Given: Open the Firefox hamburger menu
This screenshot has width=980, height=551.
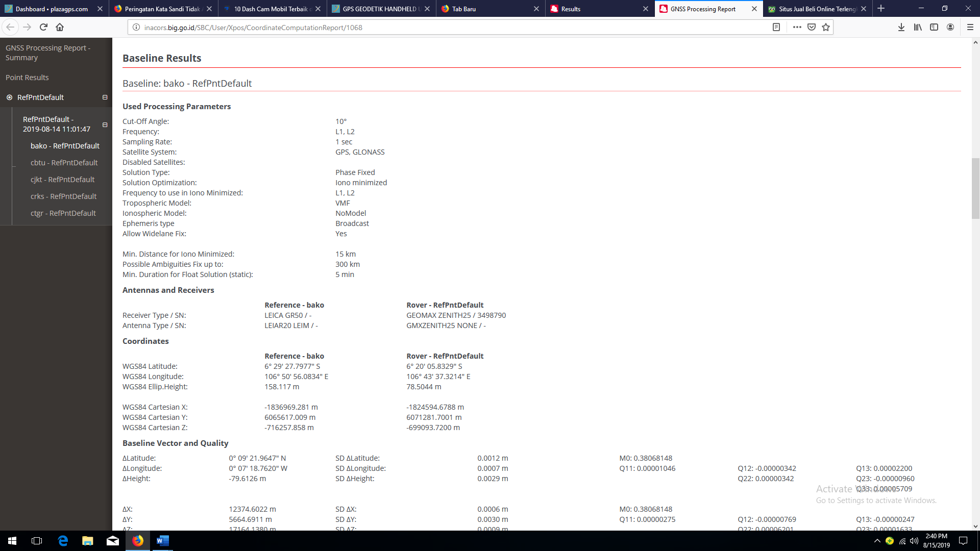Looking at the screenshot, I should pyautogui.click(x=970, y=27).
